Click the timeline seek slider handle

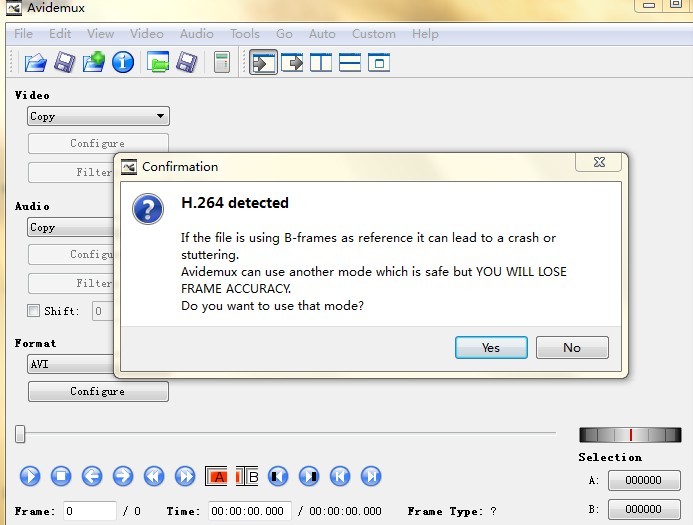20,434
